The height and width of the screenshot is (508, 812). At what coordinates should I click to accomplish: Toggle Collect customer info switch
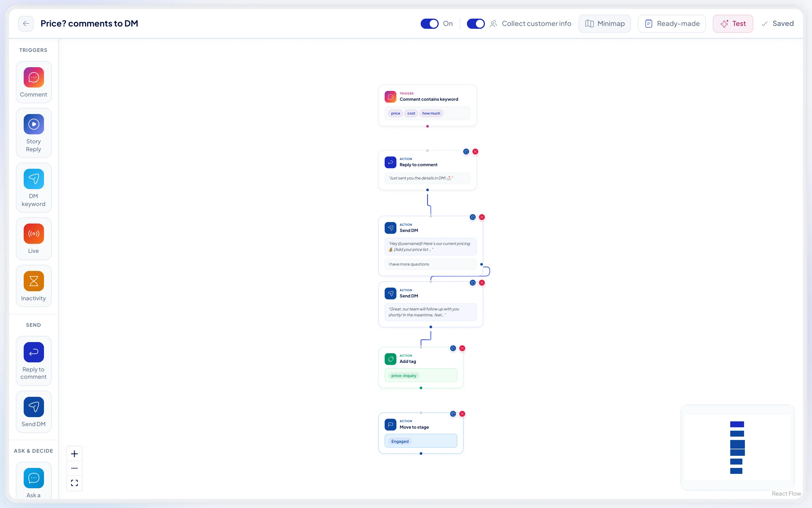click(x=476, y=23)
